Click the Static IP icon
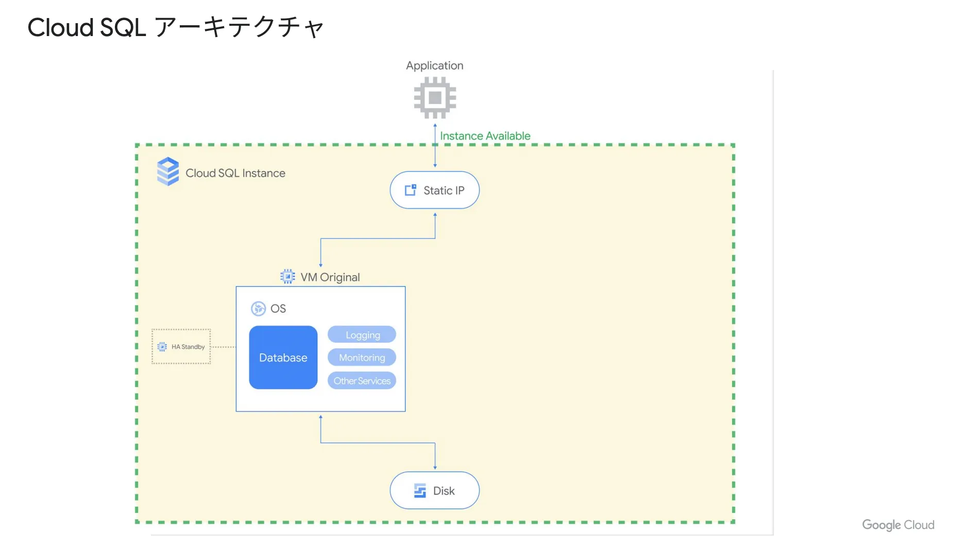 click(x=411, y=190)
